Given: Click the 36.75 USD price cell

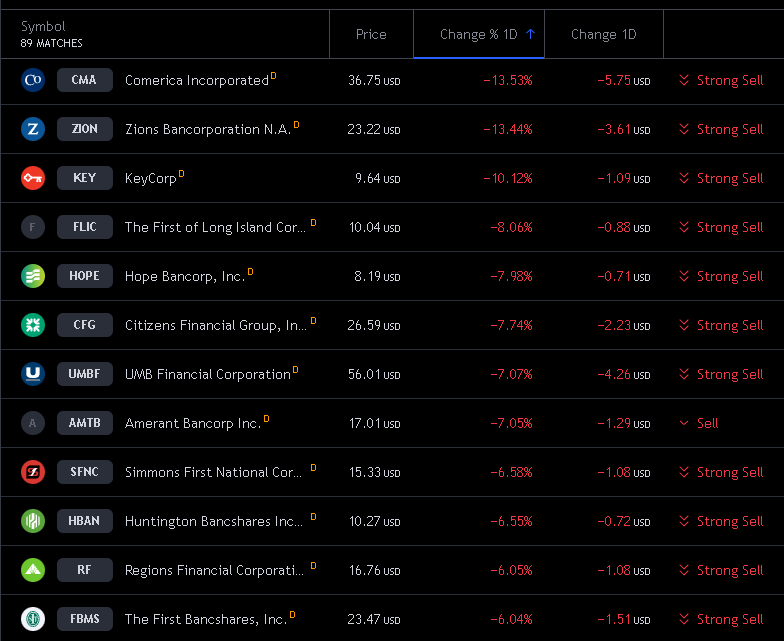Looking at the screenshot, I should point(374,80).
